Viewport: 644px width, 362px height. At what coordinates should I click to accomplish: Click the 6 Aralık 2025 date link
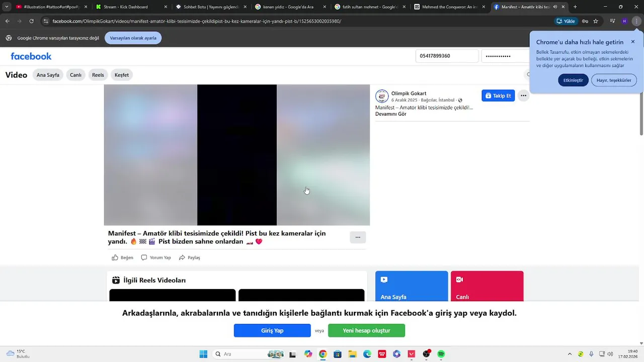405,100
